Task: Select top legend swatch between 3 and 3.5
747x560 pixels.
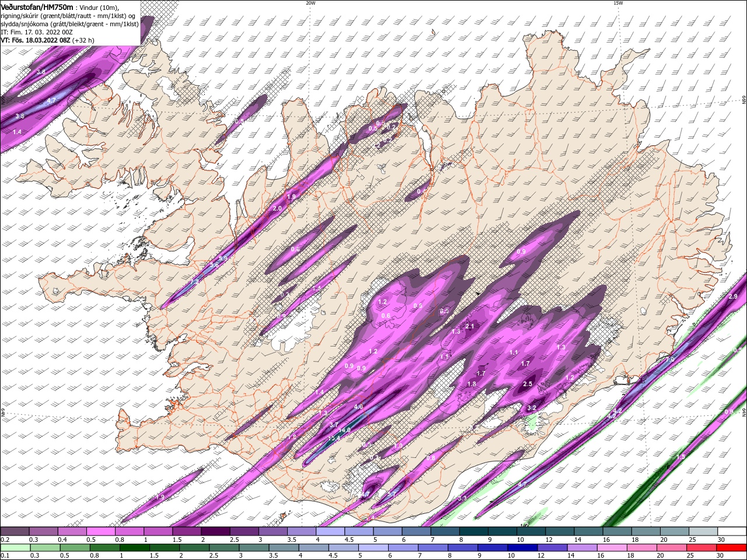Action: coord(273,531)
